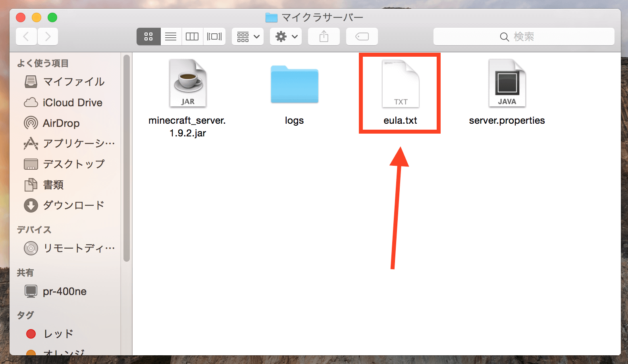This screenshot has height=364, width=628.
Task: Click the マイファイル sidebar icon
Action: (x=31, y=82)
